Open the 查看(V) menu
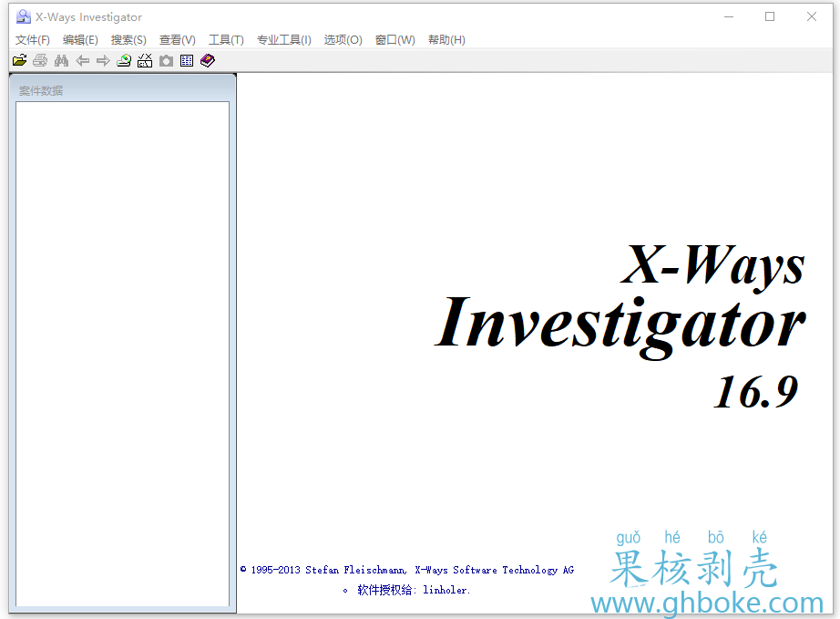The width and height of the screenshot is (840, 619). 177,40
